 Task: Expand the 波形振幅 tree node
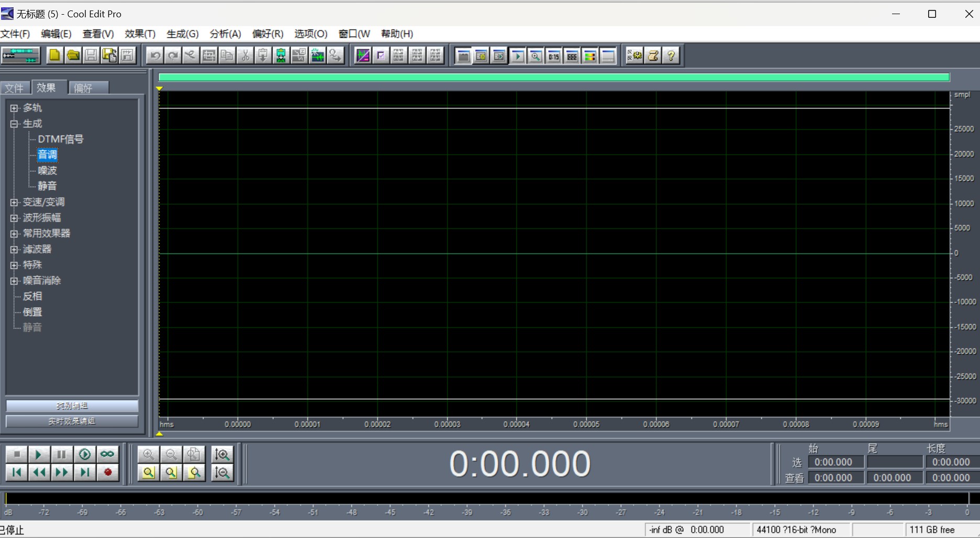click(14, 218)
